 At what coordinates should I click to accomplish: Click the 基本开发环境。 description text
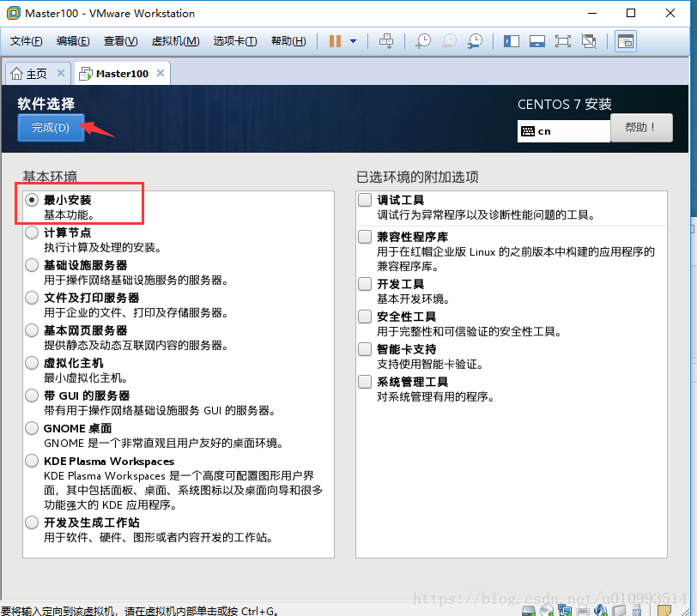(413, 299)
